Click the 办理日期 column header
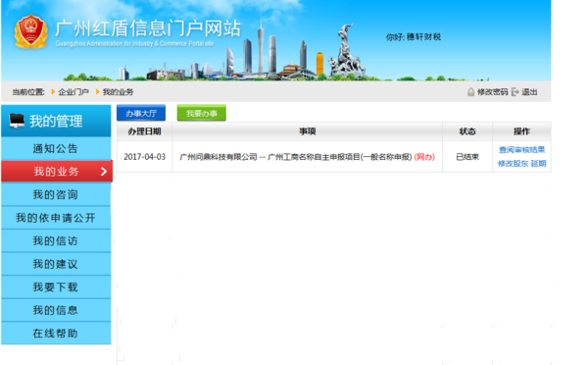The image size is (588, 365). pos(144,131)
